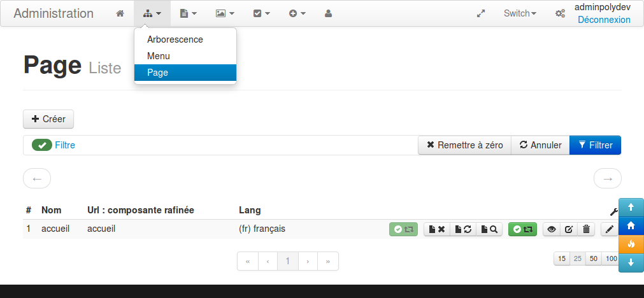The width and height of the screenshot is (644, 298).
Task: Click the file refresh icon for accueil
Action: (463, 229)
